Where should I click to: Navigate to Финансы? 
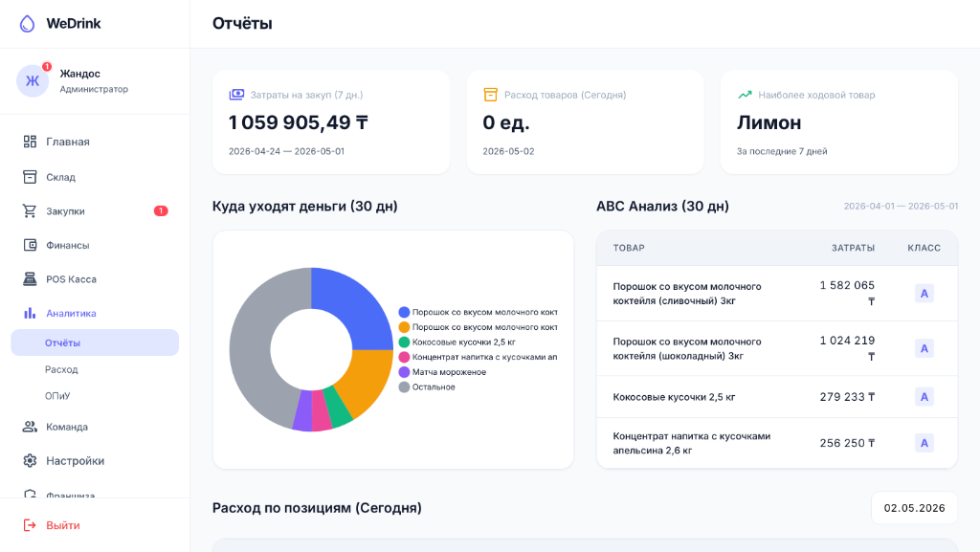tap(95, 245)
